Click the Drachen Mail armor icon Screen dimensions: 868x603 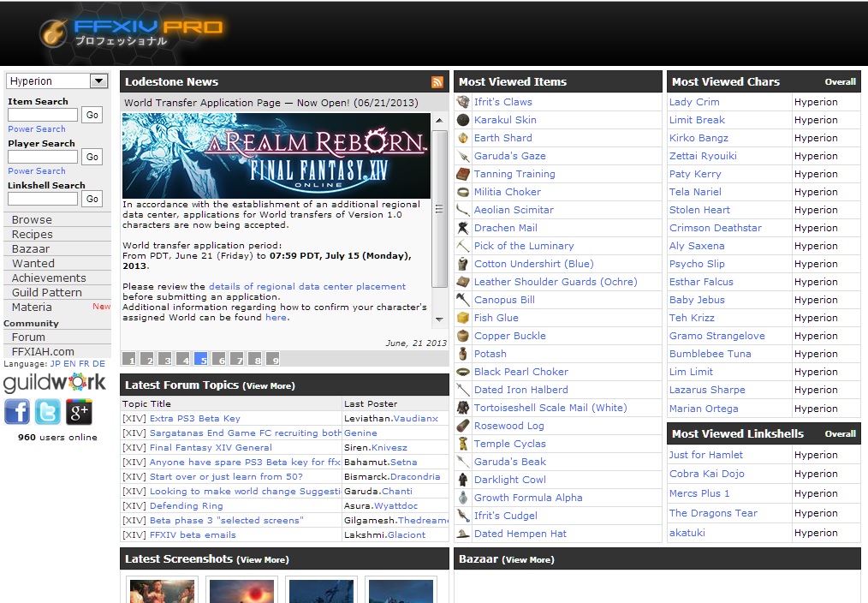click(x=463, y=228)
